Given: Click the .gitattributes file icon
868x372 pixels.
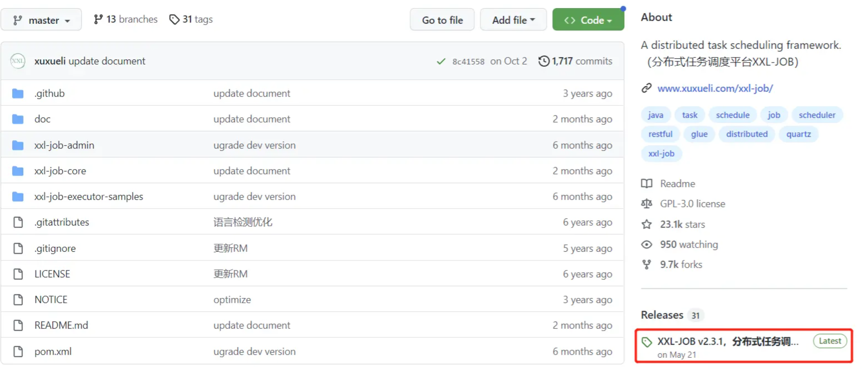Looking at the screenshot, I should tap(18, 222).
